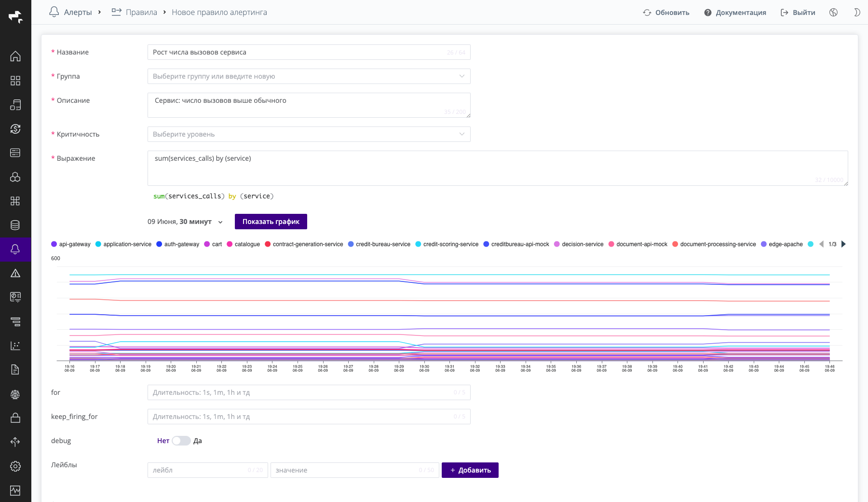Open the scatter chart sidebar icon

15,346
